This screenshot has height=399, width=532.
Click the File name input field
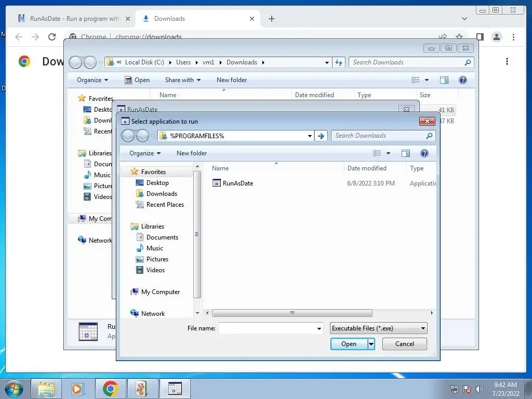pyautogui.click(x=267, y=328)
